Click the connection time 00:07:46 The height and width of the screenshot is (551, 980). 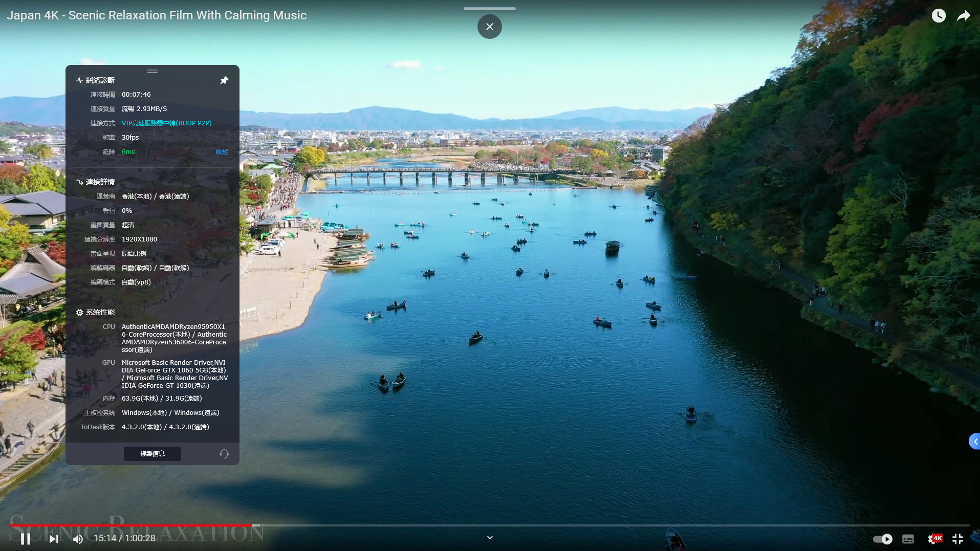(x=136, y=95)
